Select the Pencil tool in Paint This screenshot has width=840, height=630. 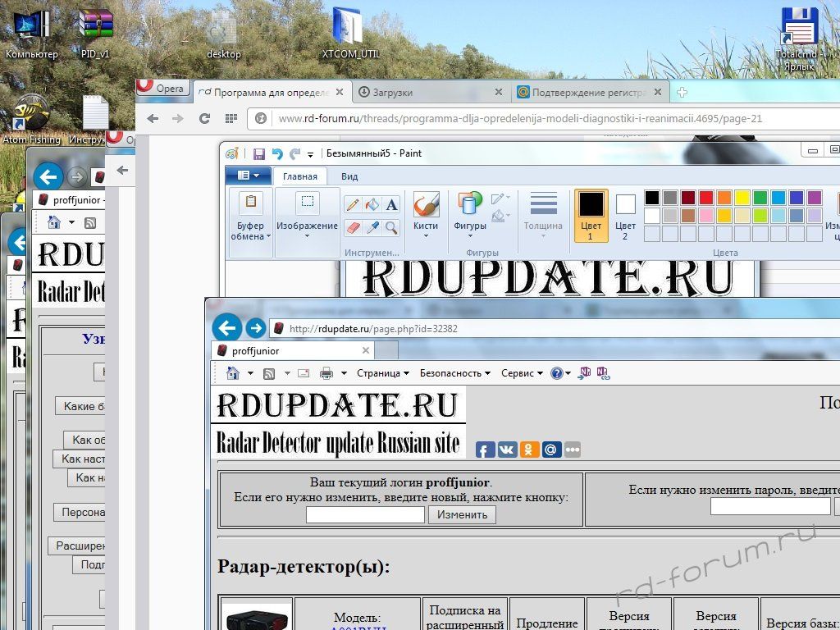[353, 204]
